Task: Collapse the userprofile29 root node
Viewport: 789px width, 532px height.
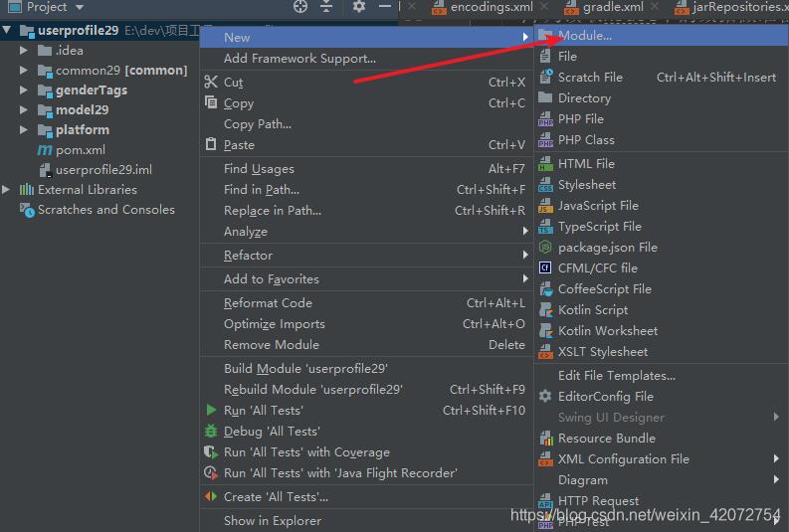Action: (x=7, y=31)
